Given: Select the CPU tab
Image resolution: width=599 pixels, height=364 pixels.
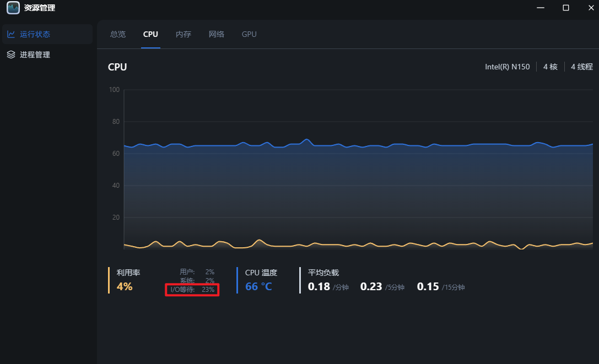Looking at the screenshot, I should tap(150, 34).
